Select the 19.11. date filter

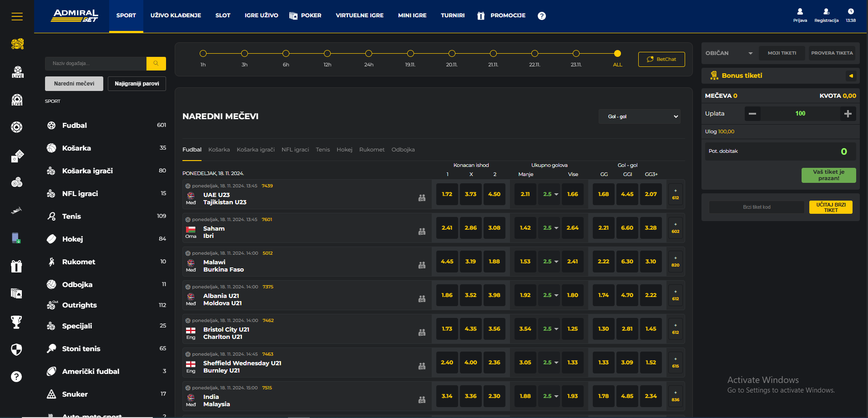click(x=410, y=54)
